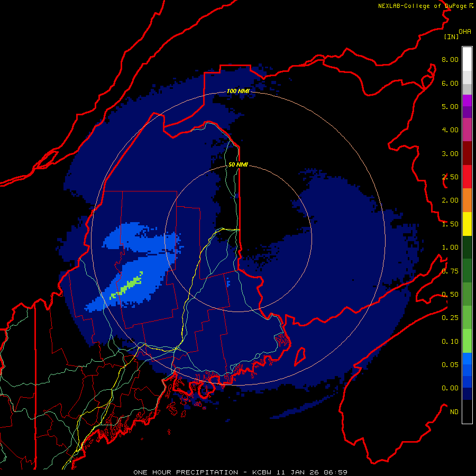Click the light green precipitation streak
Image resolution: width=476 pixels, height=476 pixels.
tap(126, 286)
